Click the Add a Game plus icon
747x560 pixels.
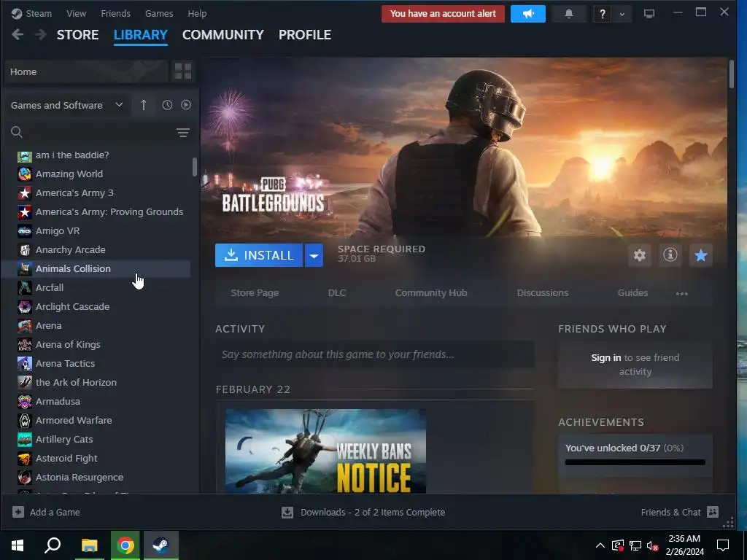[x=18, y=512]
